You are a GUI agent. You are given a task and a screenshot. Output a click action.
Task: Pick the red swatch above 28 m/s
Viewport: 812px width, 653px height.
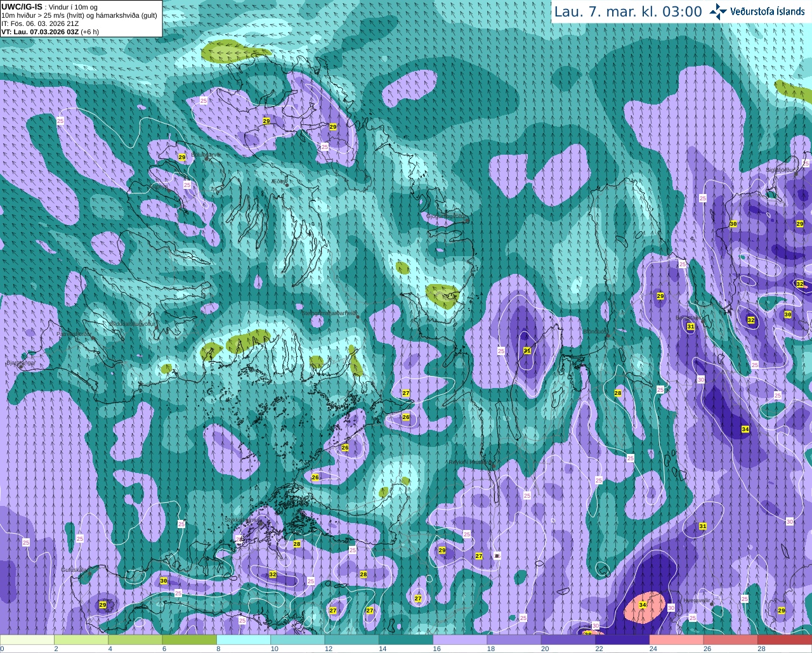[785, 640]
